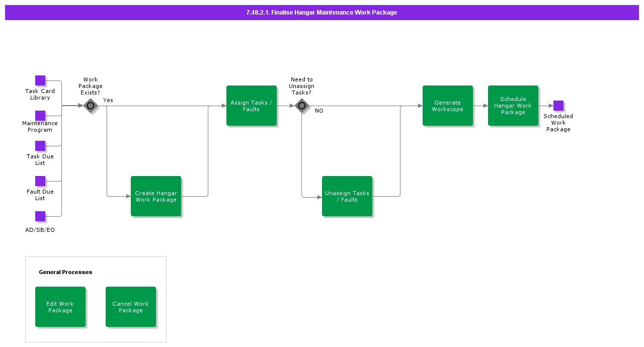Click the AD/SB/EO purple square
644x347 pixels.
(40, 216)
